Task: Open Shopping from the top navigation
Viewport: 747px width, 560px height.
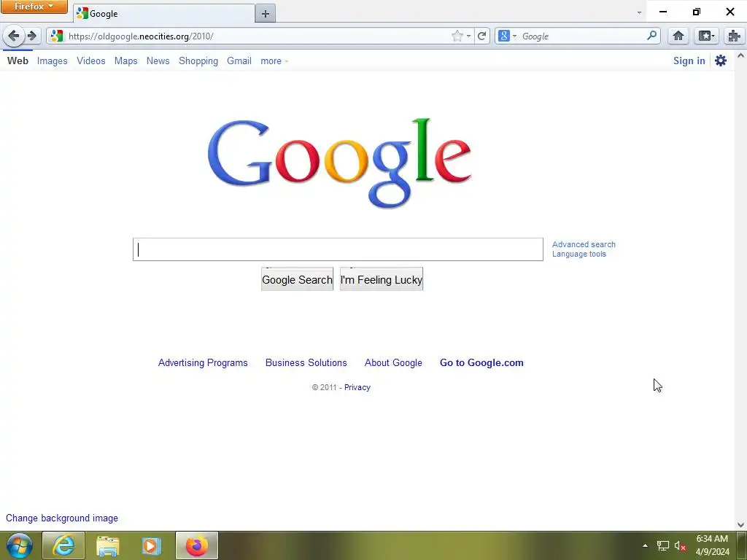Action: tap(198, 61)
